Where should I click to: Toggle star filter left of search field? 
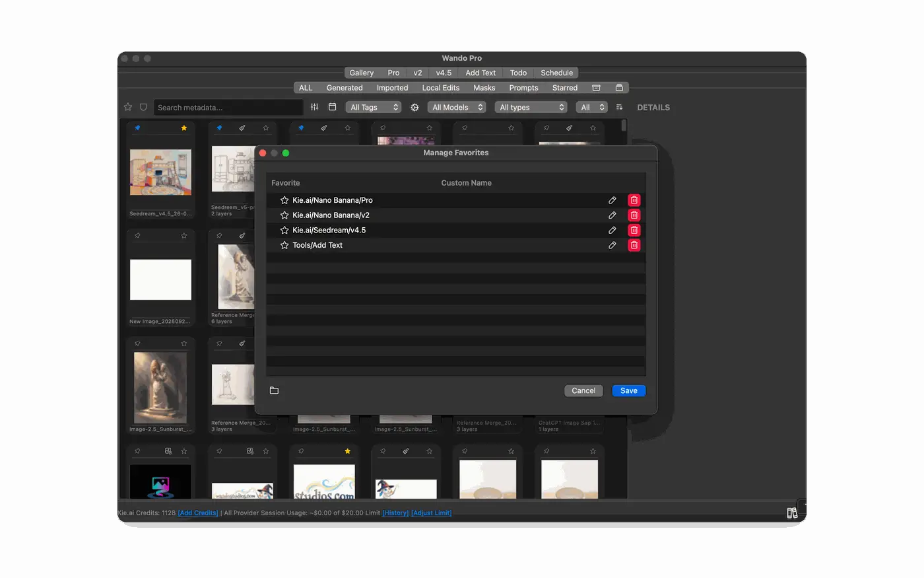pyautogui.click(x=128, y=107)
